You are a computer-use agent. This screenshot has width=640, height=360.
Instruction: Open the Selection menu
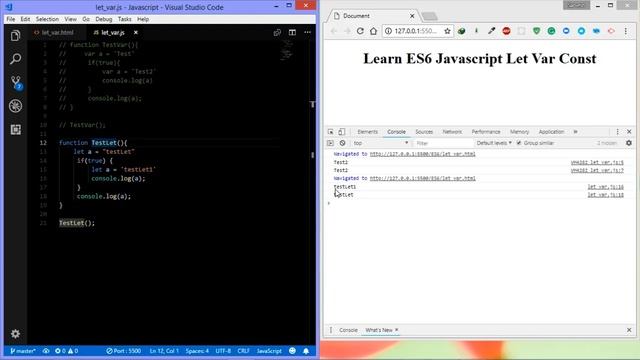point(47,19)
